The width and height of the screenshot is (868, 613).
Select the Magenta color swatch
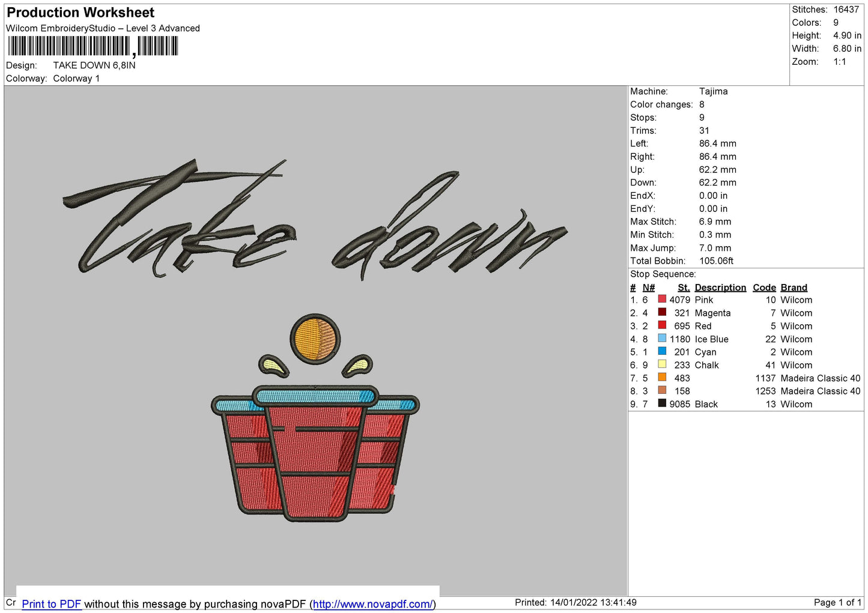pyautogui.click(x=662, y=312)
